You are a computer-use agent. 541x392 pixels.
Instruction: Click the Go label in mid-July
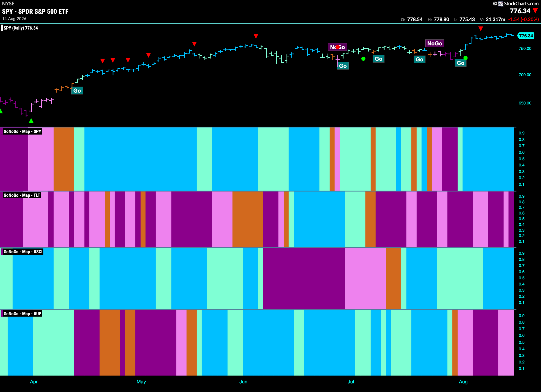(419, 59)
